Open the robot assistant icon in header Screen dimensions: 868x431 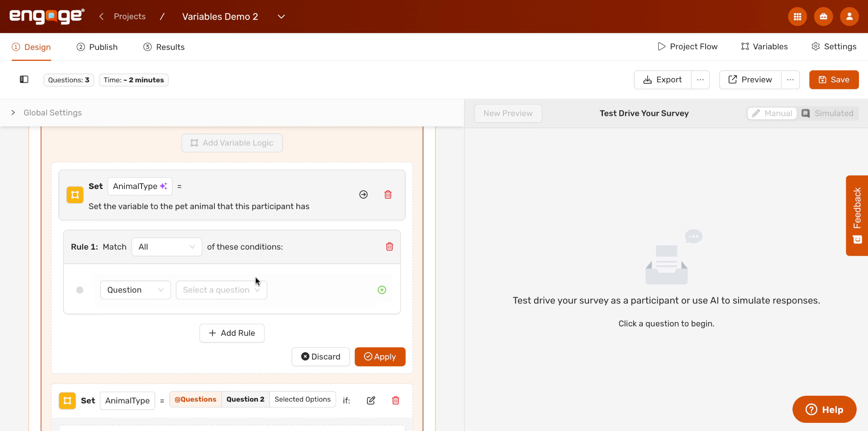pos(823,17)
